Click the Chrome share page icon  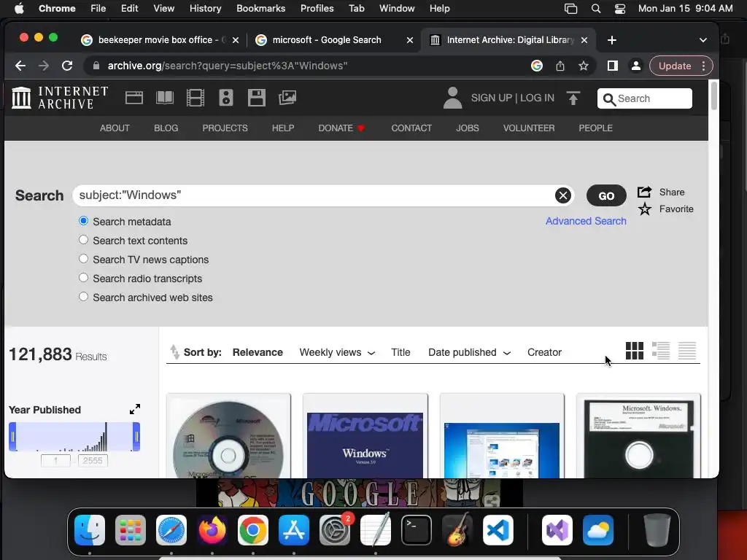(x=560, y=66)
